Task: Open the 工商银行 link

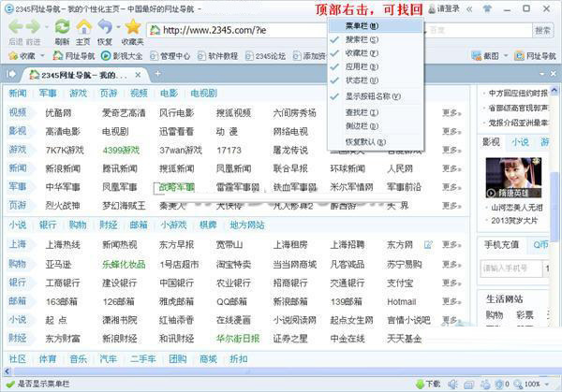Action: click(x=63, y=283)
